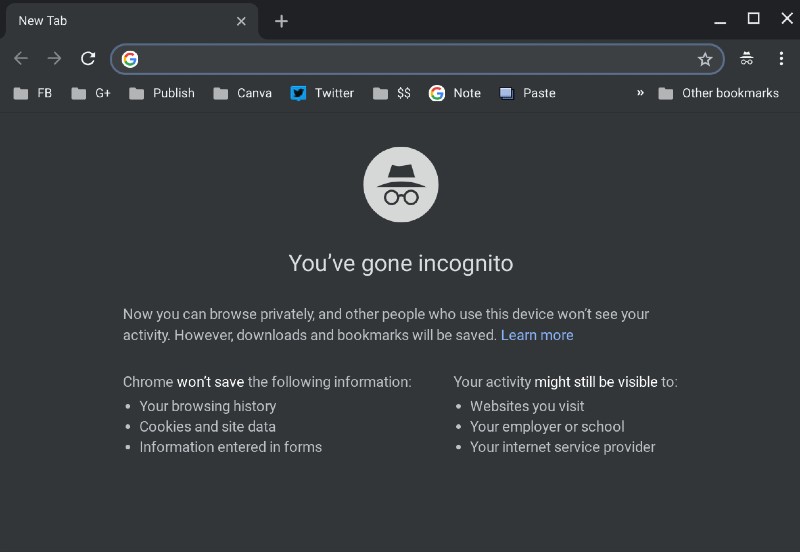Follow the Learn more link
The image size is (800, 552).
[537, 335]
